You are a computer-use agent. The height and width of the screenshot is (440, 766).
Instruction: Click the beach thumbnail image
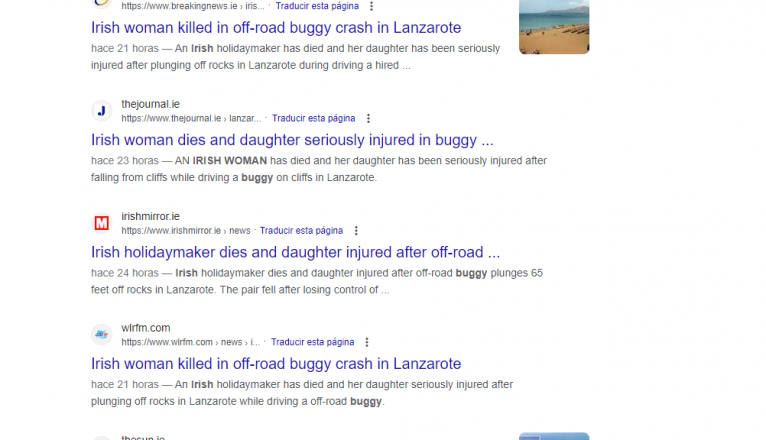click(554, 27)
